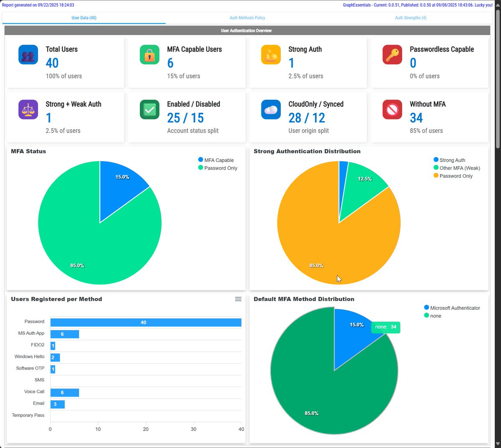Switch to the User Data (40) tab
Image resolution: width=501 pixels, height=448 pixels.
click(x=84, y=18)
